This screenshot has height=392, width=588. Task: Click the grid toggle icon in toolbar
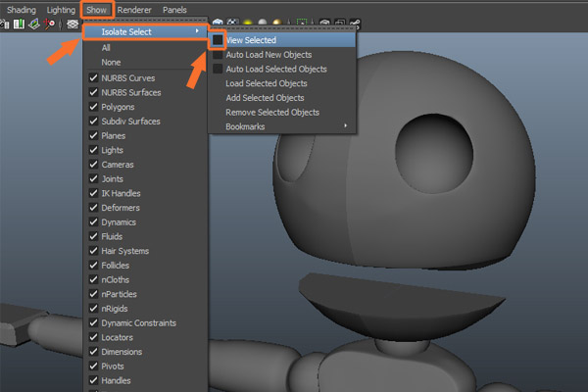click(x=72, y=24)
